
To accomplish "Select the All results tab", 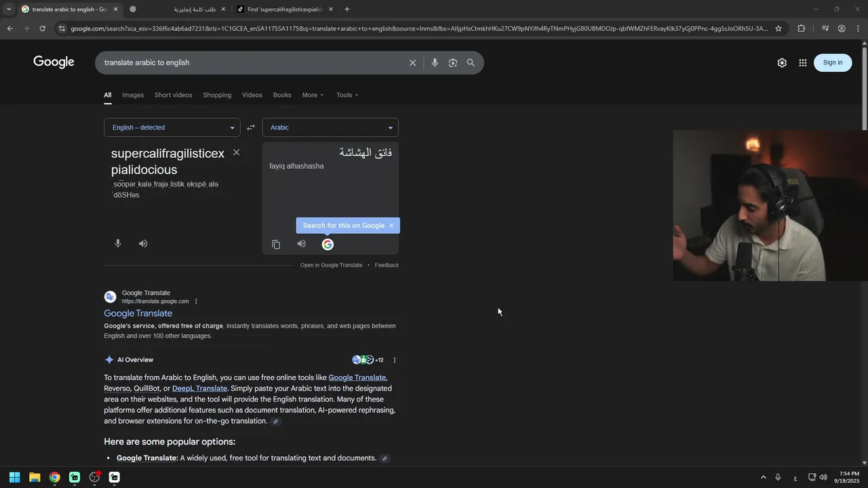I will pyautogui.click(x=107, y=95).
